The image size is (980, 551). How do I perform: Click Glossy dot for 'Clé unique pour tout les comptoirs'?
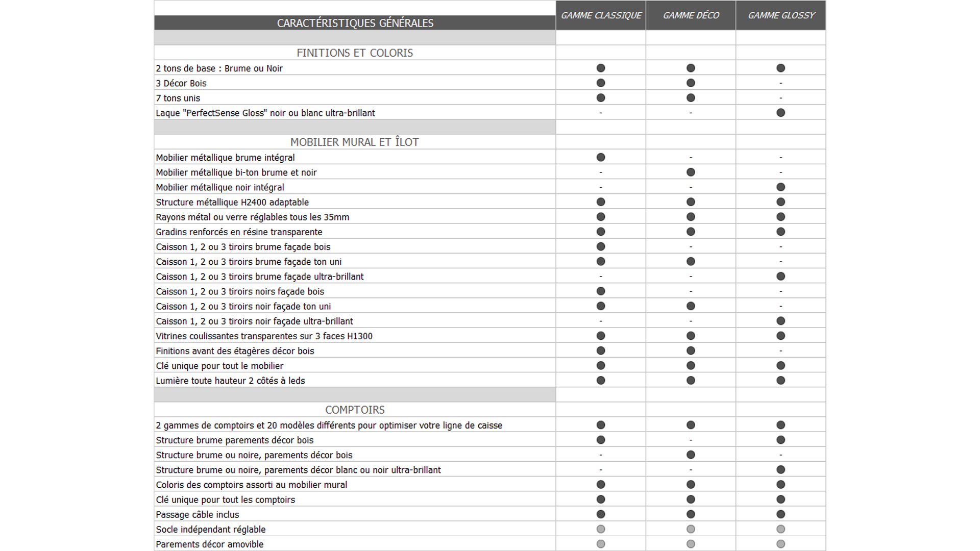[x=781, y=499]
